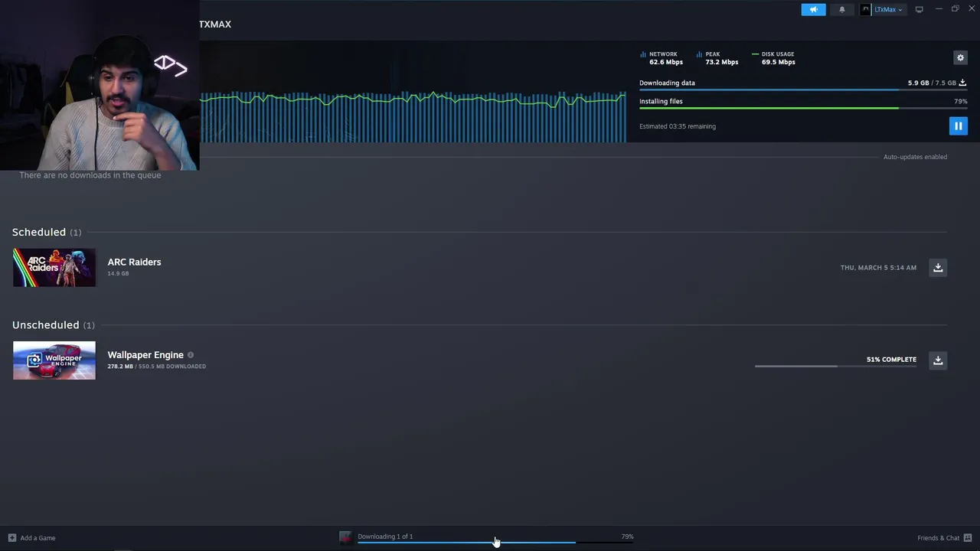Click the Estimated 03:35 remaining text
This screenshot has width=980, height=551.
pos(678,126)
